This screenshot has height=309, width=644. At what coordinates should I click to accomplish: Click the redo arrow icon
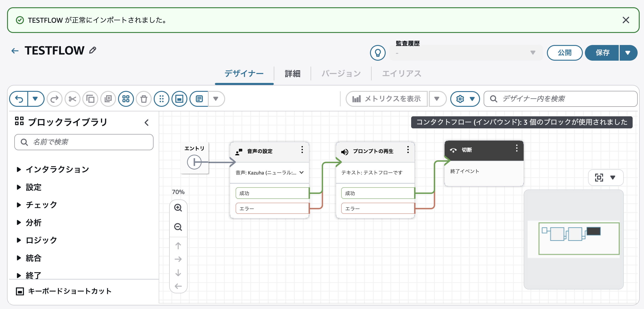click(55, 99)
